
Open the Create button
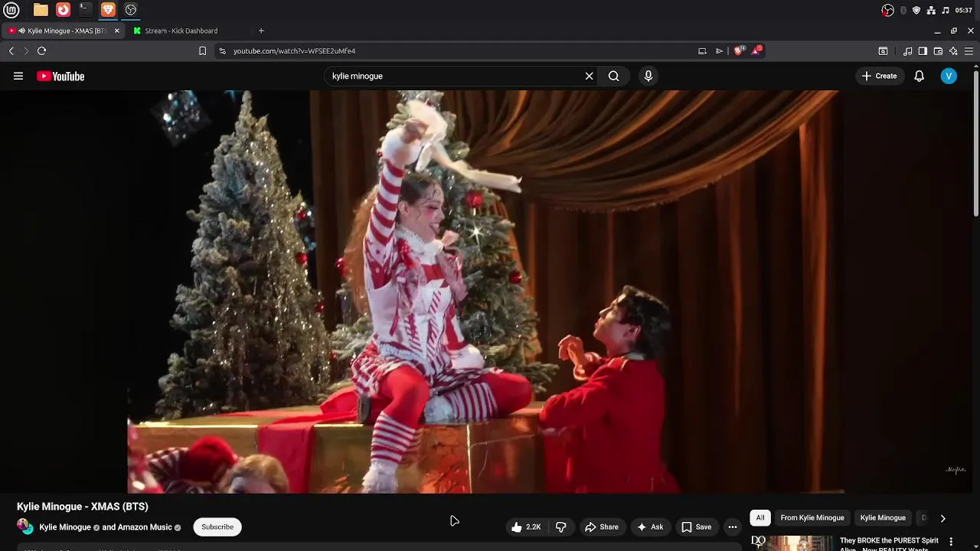click(x=879, y=76)
